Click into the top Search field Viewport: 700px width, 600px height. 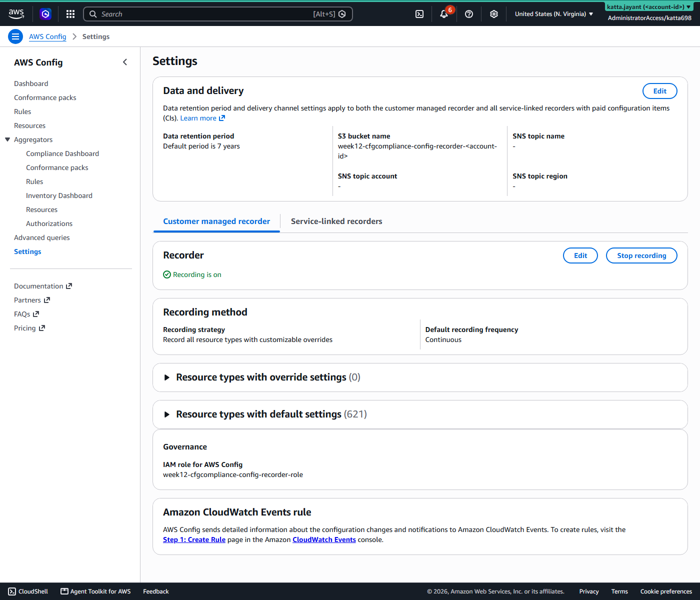pyautogui.click(x=218, y=14)
